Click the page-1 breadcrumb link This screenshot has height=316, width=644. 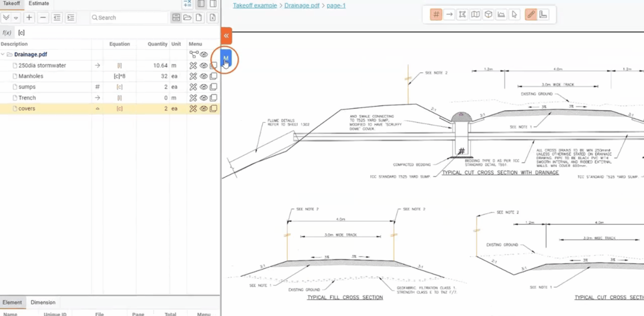[x=336, y=6]
